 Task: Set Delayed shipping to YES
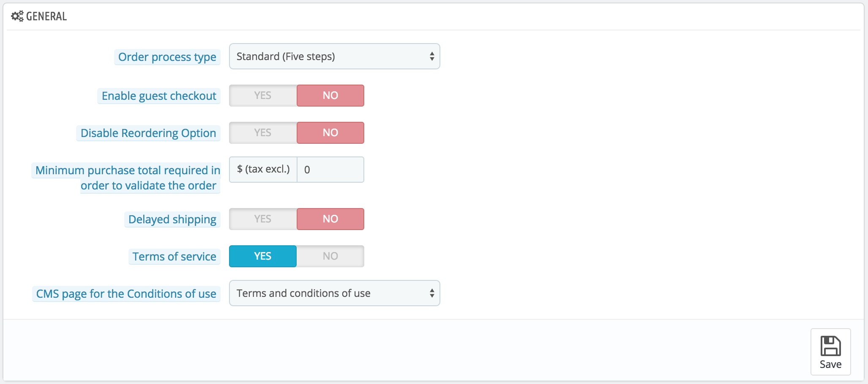pos(263,219)
